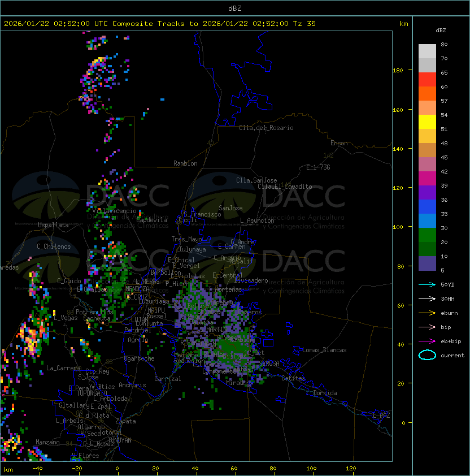Click the 120 km horizontal axis tick label
The height and width of the screenshot is (476, 470).
click(x=351, y=469)
